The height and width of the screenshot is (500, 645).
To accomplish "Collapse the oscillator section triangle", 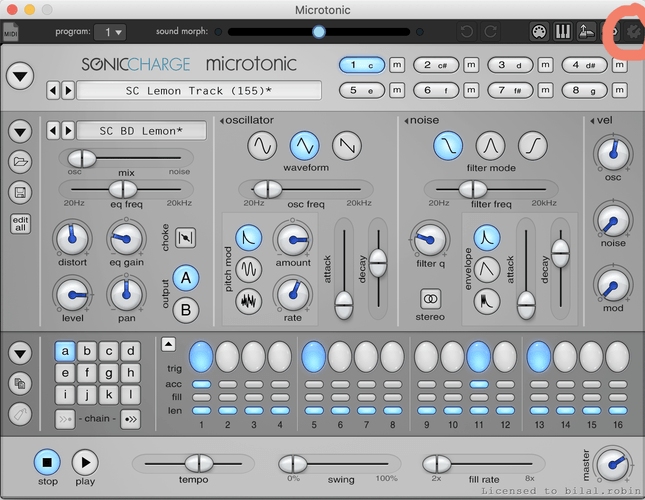I will pyautogui.click(x=222, y=121).
